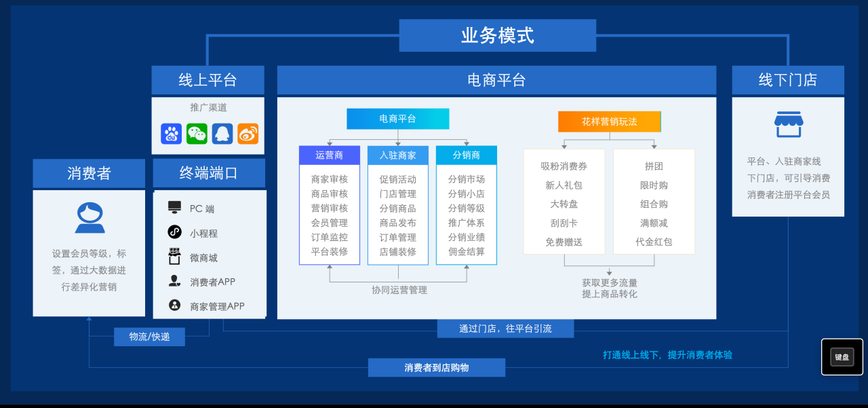Click 商家审核 in 运营商 list

click(330, 179)
